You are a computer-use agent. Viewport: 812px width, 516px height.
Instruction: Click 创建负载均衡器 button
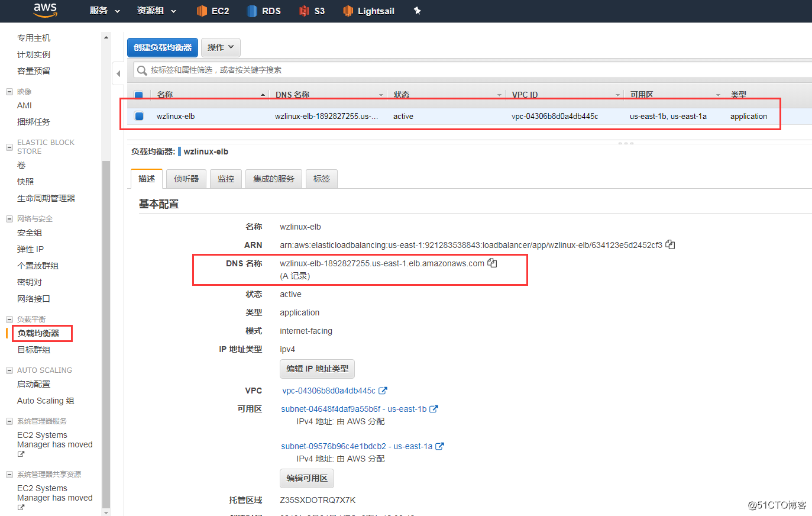pos(163,47)
